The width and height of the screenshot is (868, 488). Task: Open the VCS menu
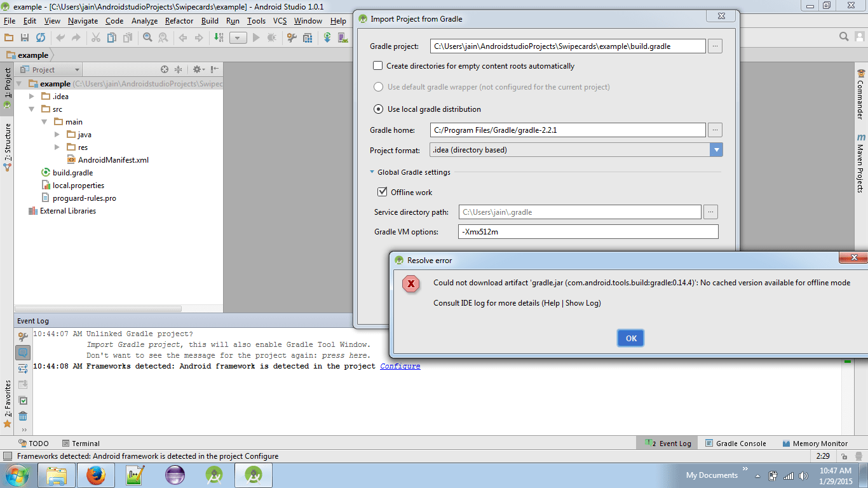280,21
